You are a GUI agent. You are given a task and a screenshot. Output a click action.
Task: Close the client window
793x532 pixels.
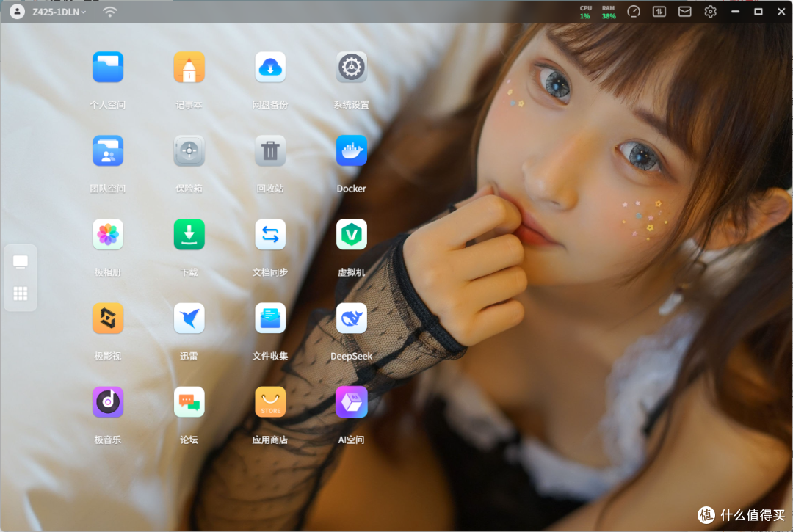[781, 12]
